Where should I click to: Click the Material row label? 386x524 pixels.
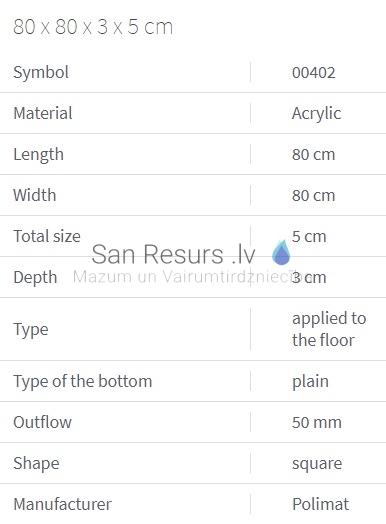(43, 113)
